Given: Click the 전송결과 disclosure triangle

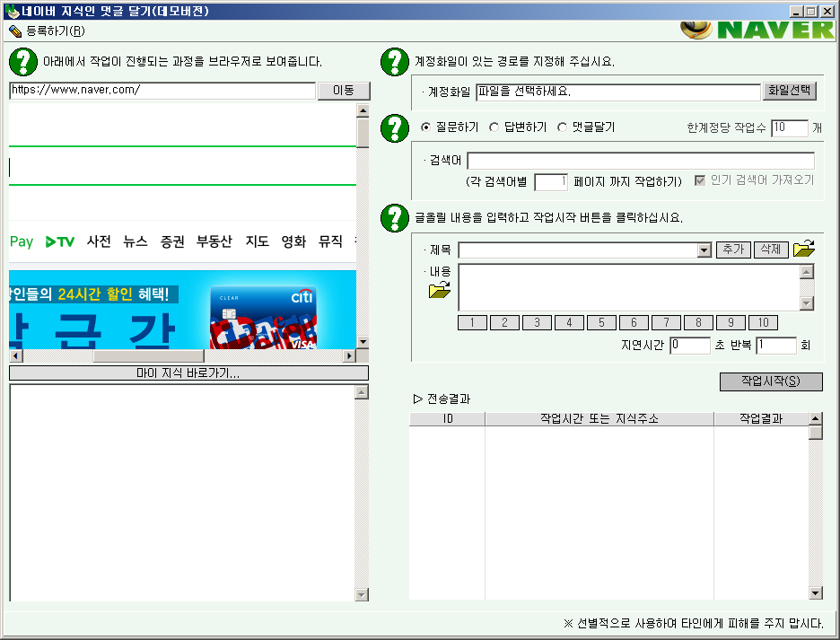Looking at the screenshot, I should (417, 399).
